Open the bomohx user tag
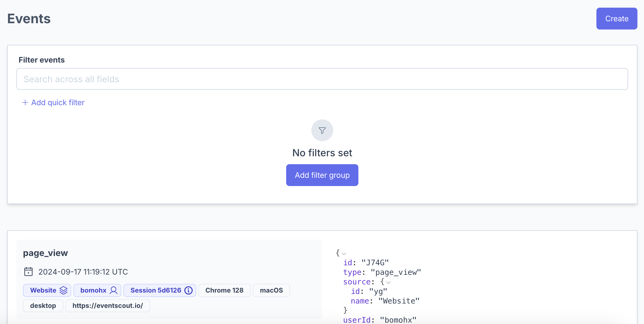The height and width of the screenshot is (324, 644). click(x=93, y=290)
